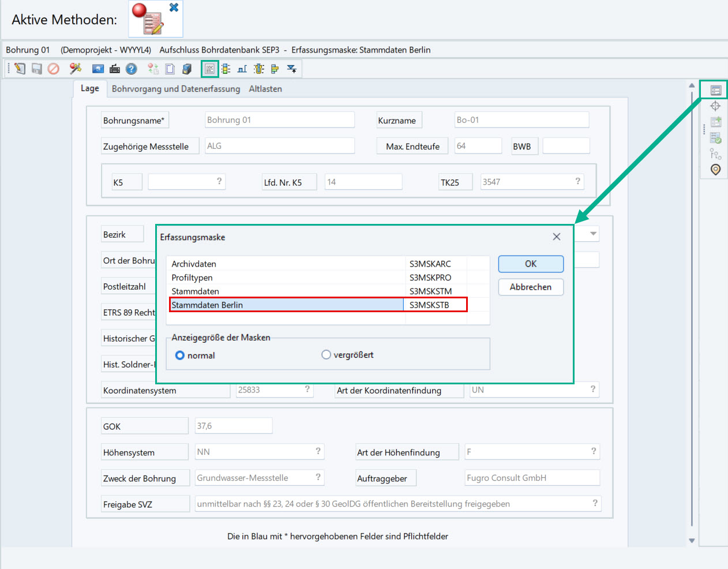Click the blue screen toolbar icon

point(98,69)
